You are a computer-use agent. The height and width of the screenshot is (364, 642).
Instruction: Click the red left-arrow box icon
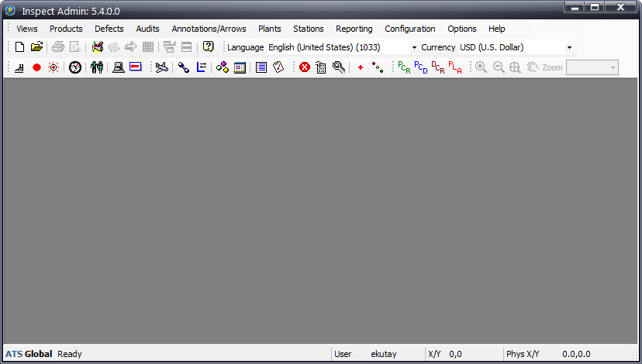coord(136,67)
